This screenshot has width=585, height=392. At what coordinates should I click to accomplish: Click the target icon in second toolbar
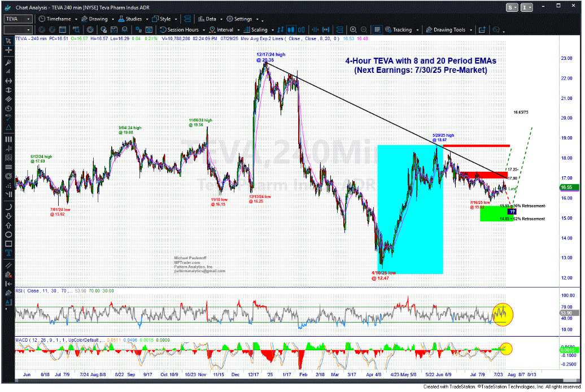point(90,30)
